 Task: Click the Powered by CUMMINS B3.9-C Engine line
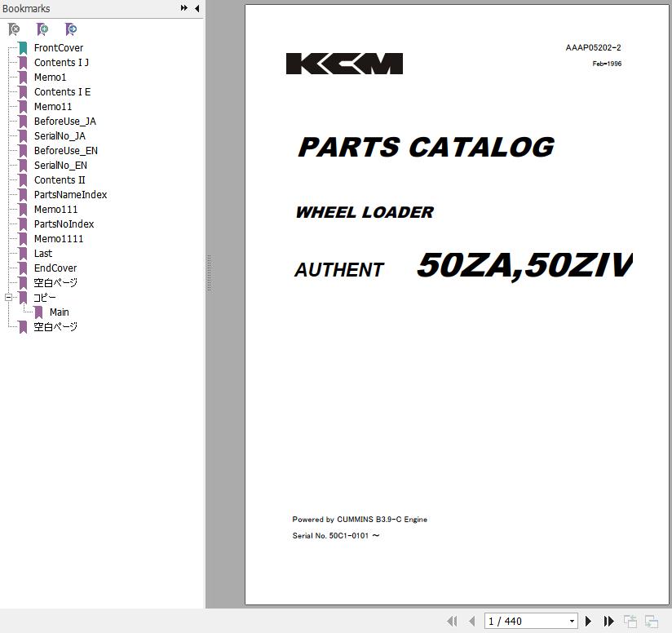(x=360, y=520)
